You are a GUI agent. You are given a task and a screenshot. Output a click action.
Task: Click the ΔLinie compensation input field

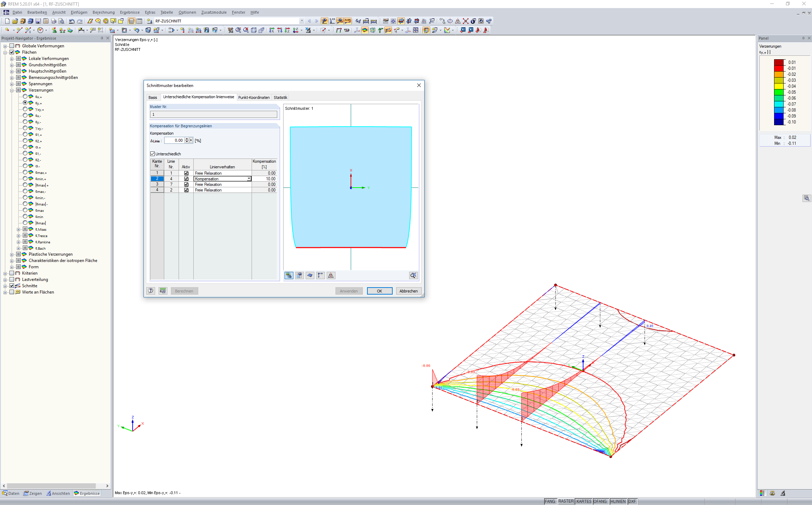click(x=174, y=140)
